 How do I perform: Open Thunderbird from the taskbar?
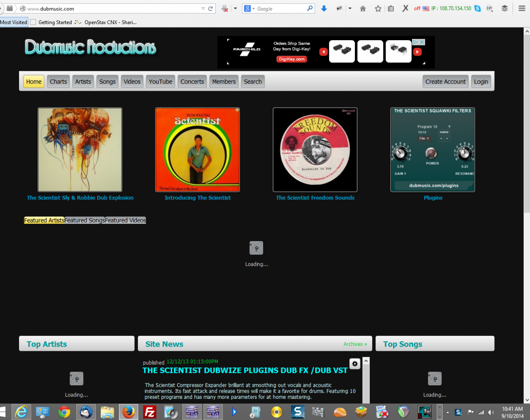[86, 412]
